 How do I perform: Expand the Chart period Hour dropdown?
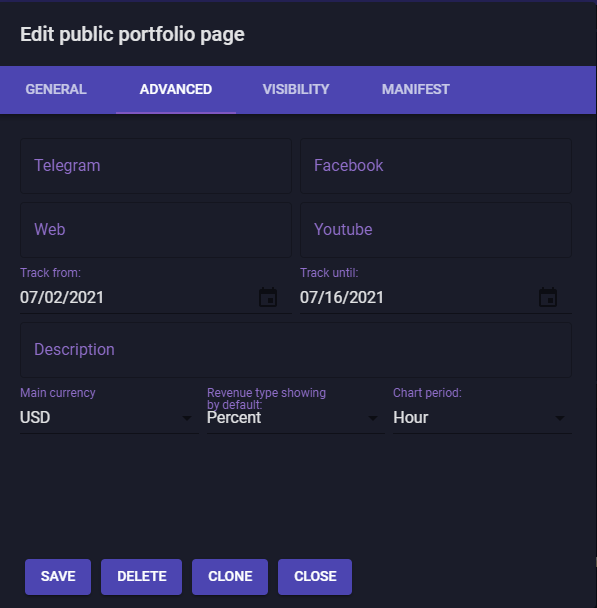(482, 418)
